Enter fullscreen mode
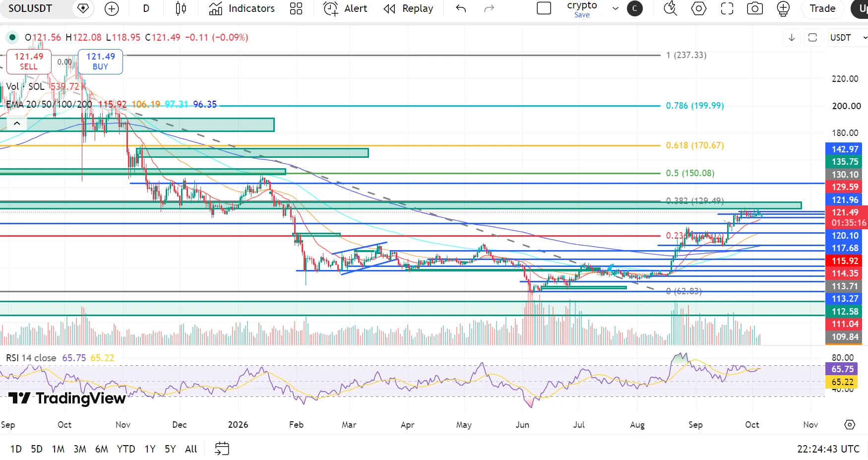Image resolution: width=868 pixels, height=460 pixels. pos(727,8)
